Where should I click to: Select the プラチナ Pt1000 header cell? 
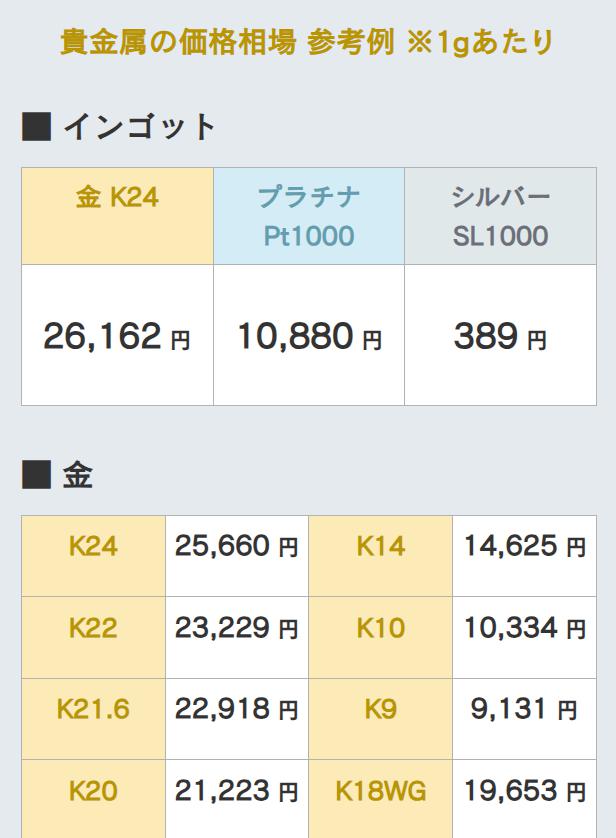tap(309, 216)
